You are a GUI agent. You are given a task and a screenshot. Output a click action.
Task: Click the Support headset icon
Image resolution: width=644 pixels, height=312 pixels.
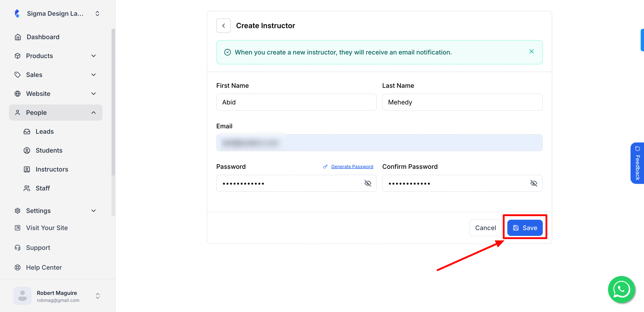tap(18, 248)
